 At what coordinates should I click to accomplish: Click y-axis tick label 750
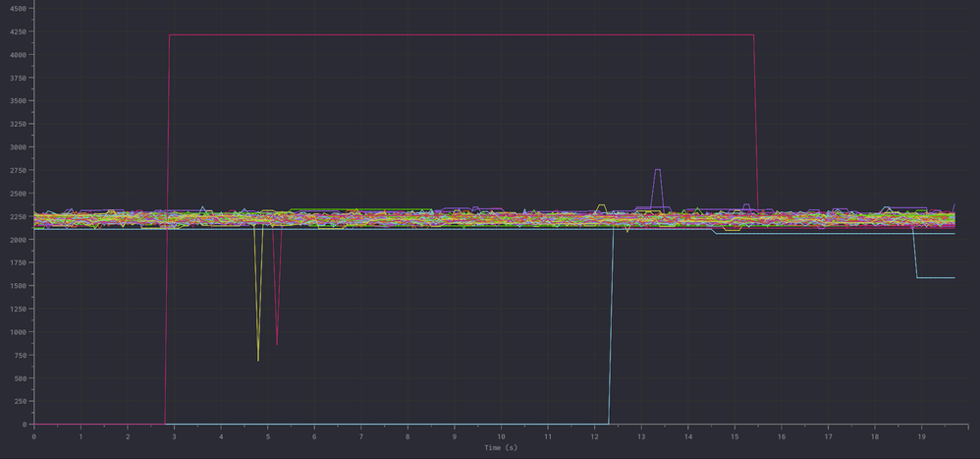click(20, 356)
